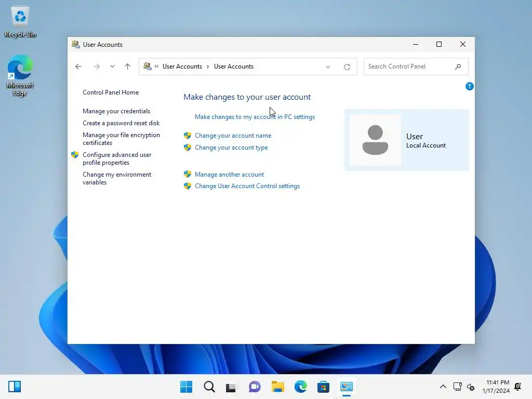532x399 pixels.
Task: Click the User Accounts title bar icon
Action: [76, 45]
